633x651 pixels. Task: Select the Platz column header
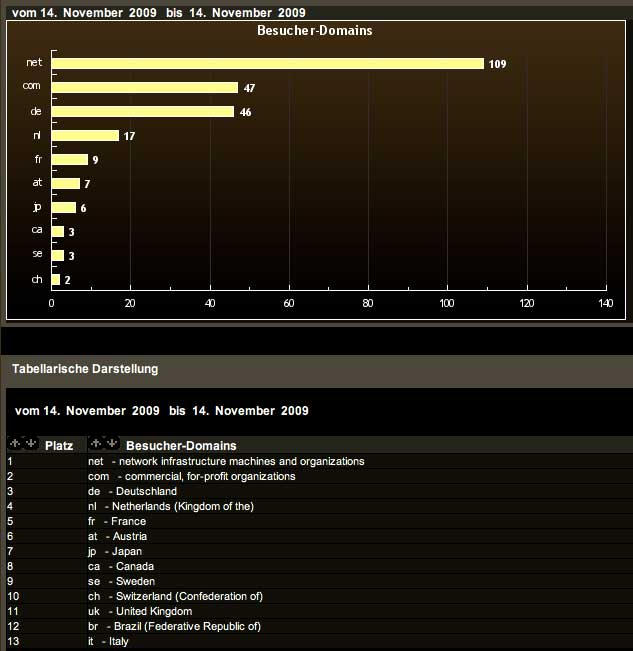pyautogui.click(x=58, y=445)
